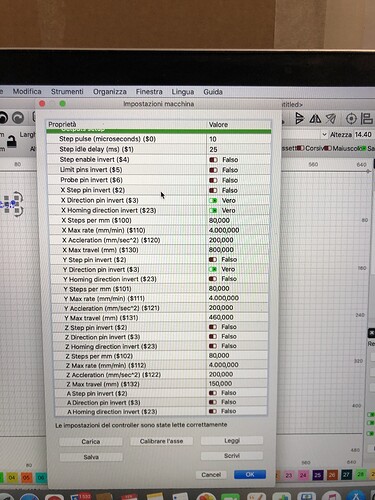Open the Organizza menu
The width and height of the screenshot is (375, 500).
pos(110,91)
